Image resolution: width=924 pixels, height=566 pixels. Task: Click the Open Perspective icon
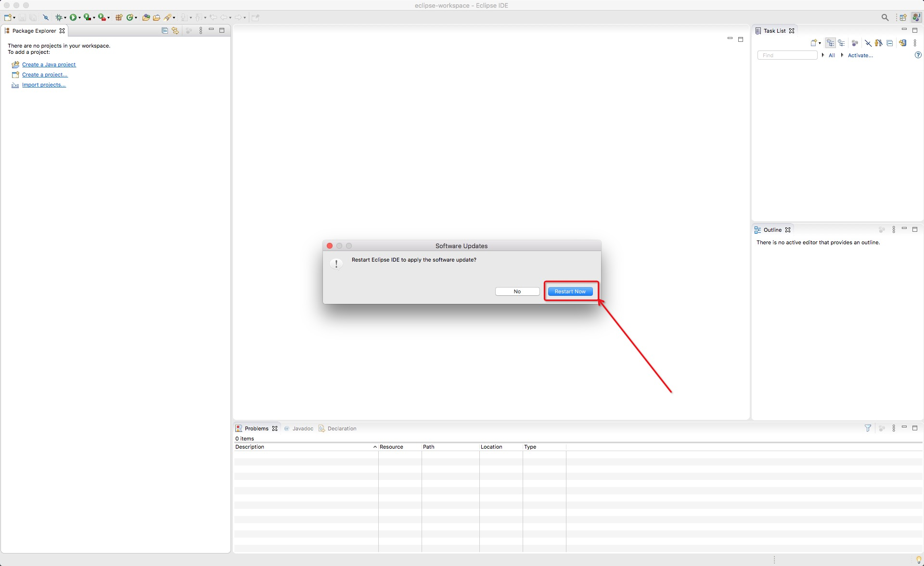tap(903, 17)
